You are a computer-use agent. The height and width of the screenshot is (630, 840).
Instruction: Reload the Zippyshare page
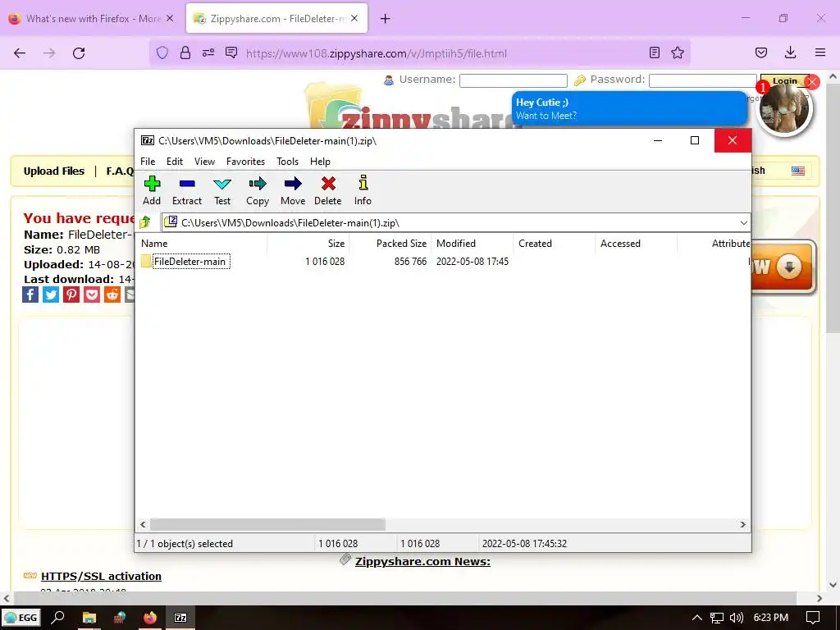[79, 53]
